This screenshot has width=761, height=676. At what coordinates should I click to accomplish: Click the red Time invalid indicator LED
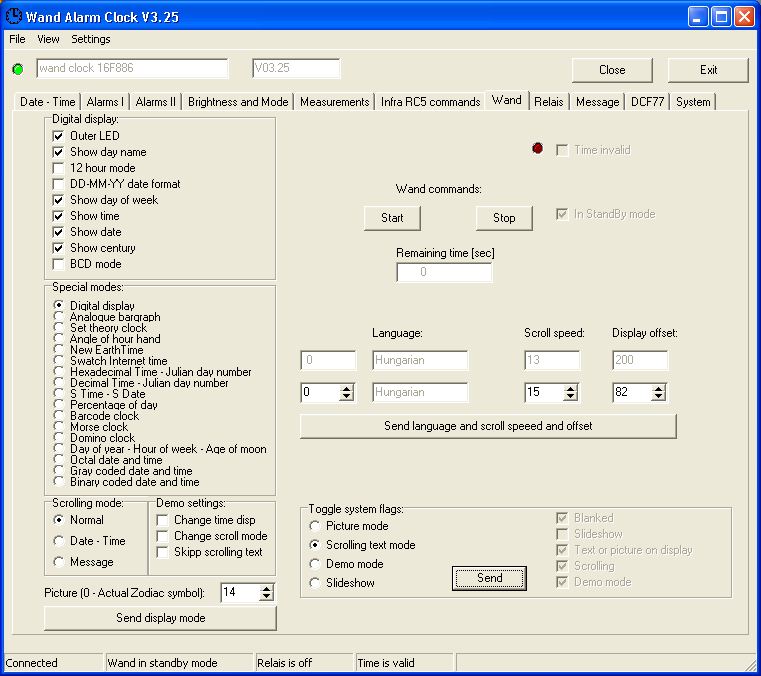coord(537,148)
